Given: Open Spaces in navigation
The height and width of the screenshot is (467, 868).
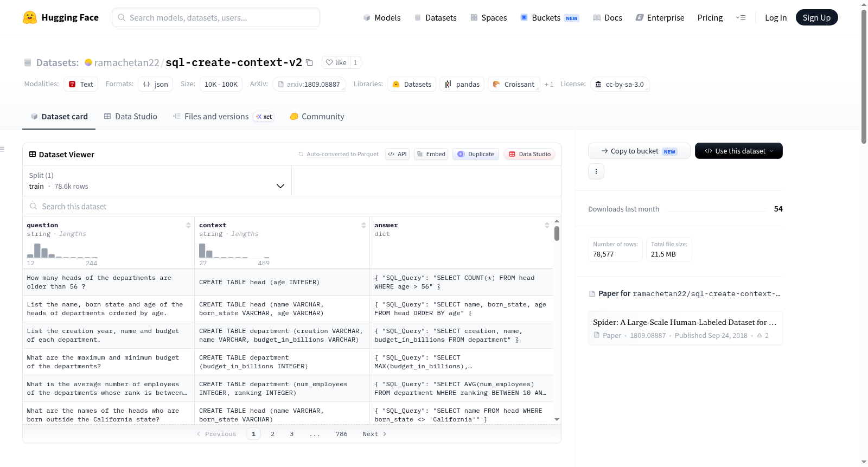Looking at the screenshot, I should tap(488, 17).
